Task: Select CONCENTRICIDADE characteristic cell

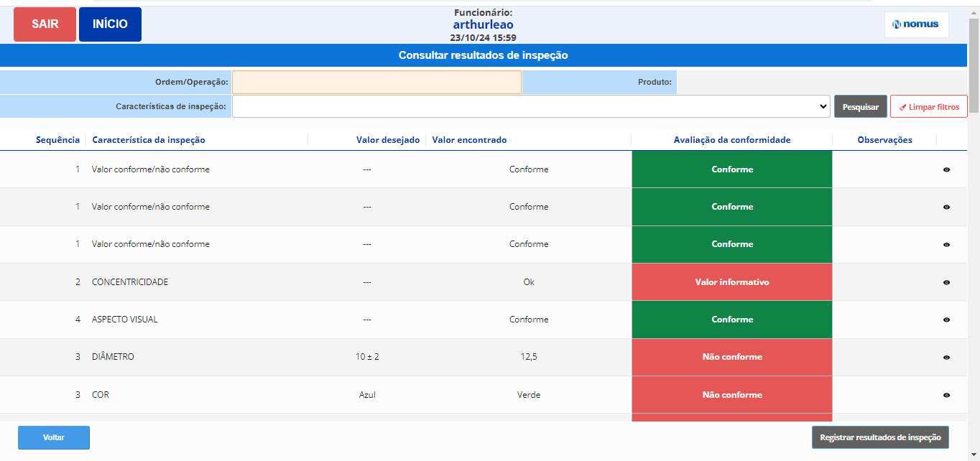Action: click(x=130, y=282)
